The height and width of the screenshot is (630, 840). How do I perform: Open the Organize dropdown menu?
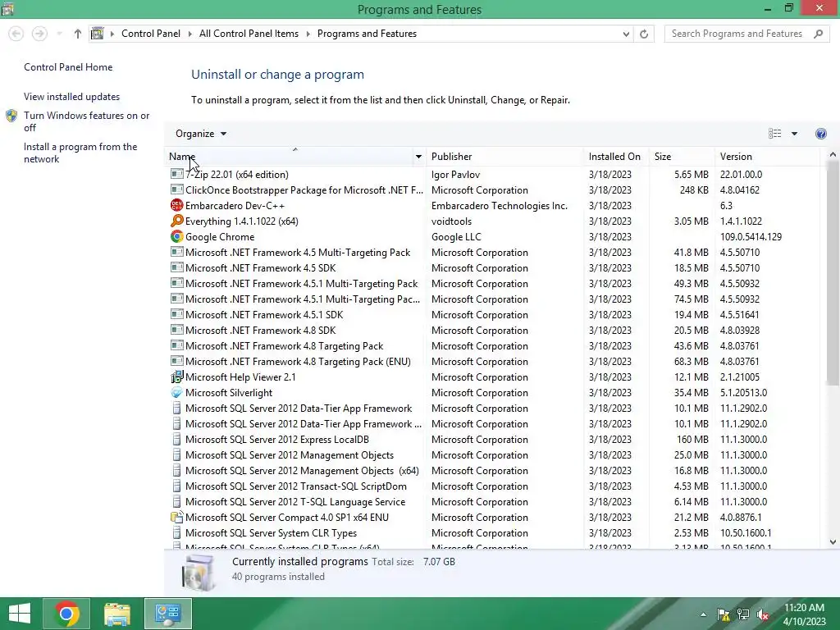click(201, 134)
